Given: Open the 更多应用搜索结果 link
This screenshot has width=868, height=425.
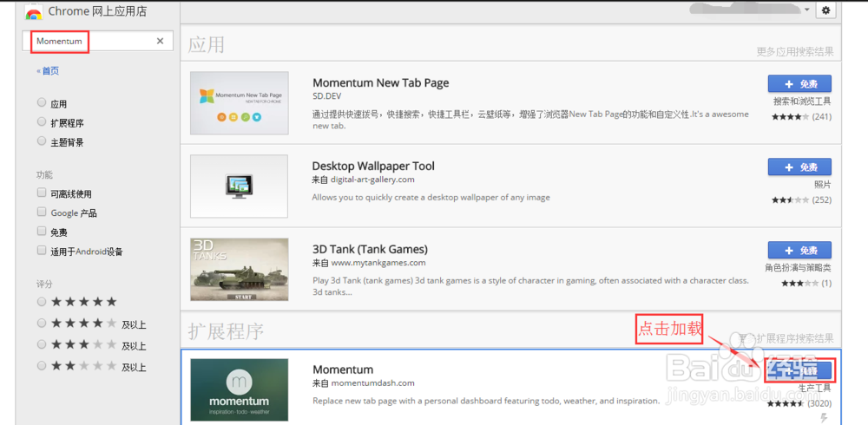Looking at the screenshot, I should point(795,51).
